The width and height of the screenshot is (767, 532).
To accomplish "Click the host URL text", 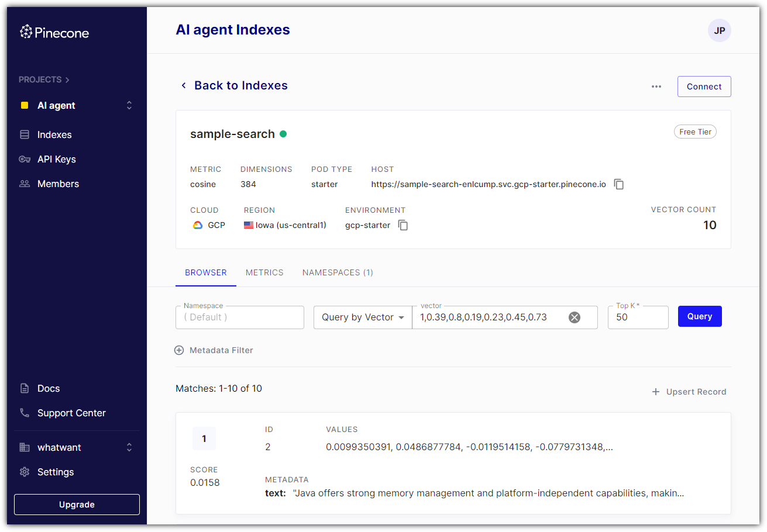I will click(489, 184).
